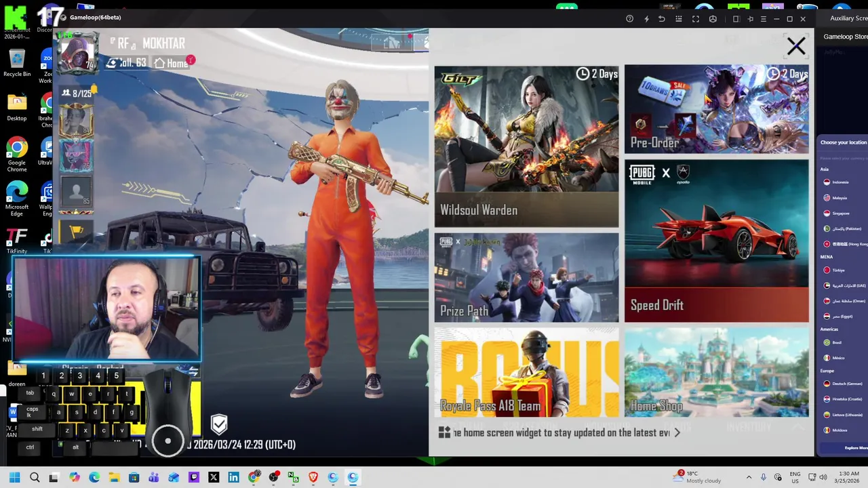Open the Desktop folder shortcut

tap(17, 107)
